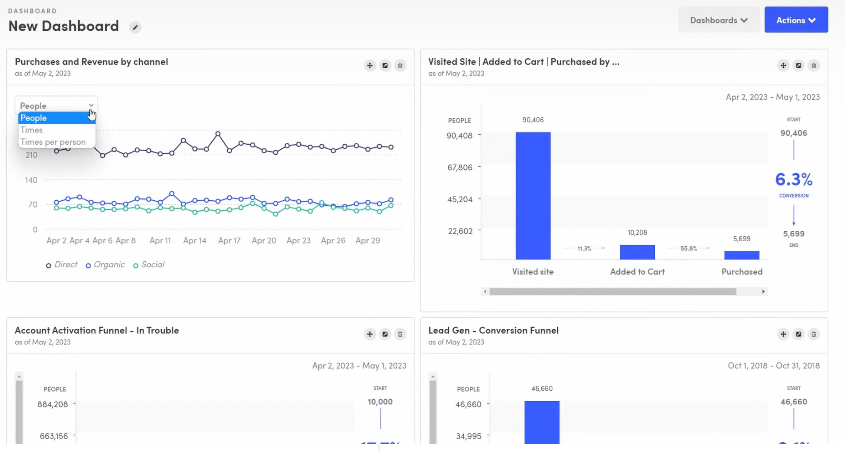Click move icon on Visited Site funnel card
Image resolution: width=845 pixels, height=451 pixels.
(783, 65)
